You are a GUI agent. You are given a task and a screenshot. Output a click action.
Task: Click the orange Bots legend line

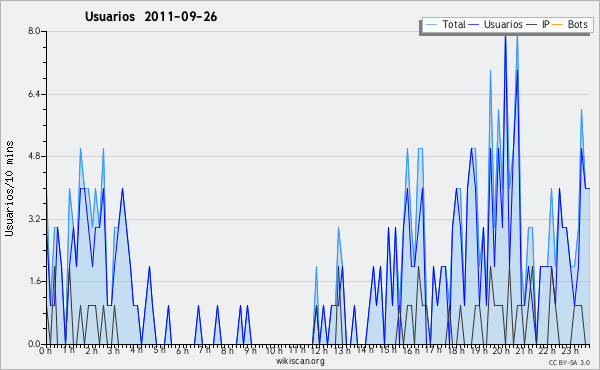point(558,25)
